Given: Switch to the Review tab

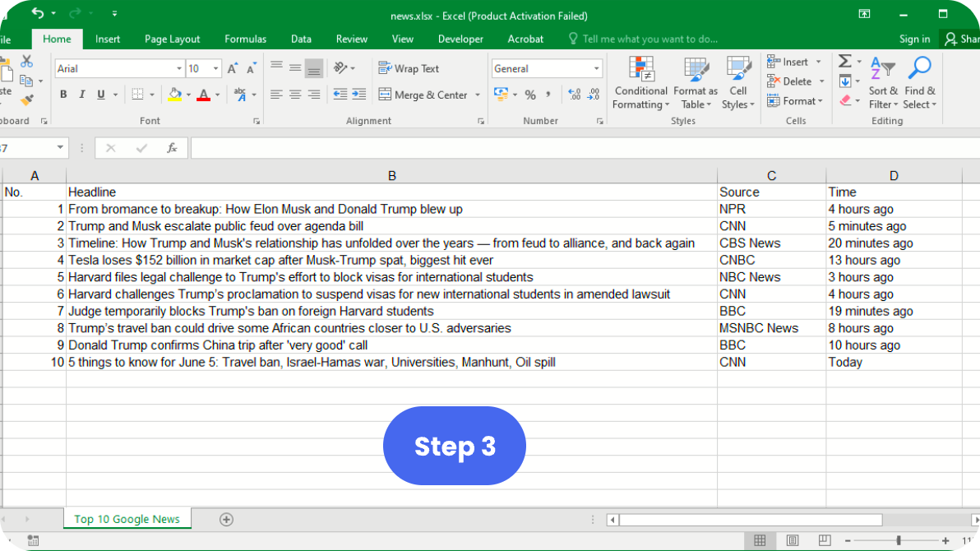Looking at the screenshot, I should point(351,39).
